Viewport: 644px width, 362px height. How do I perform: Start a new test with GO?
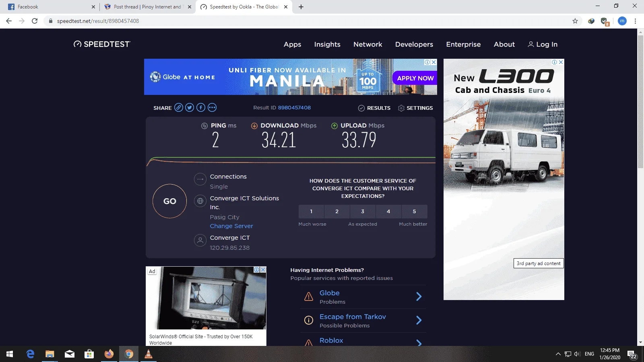(169, 201)
